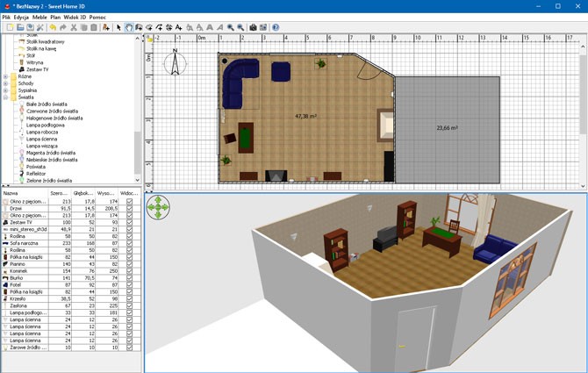Collapse the Światła category in catalog tree
This screenshot has width=588, height=373.
pos(5,97)
